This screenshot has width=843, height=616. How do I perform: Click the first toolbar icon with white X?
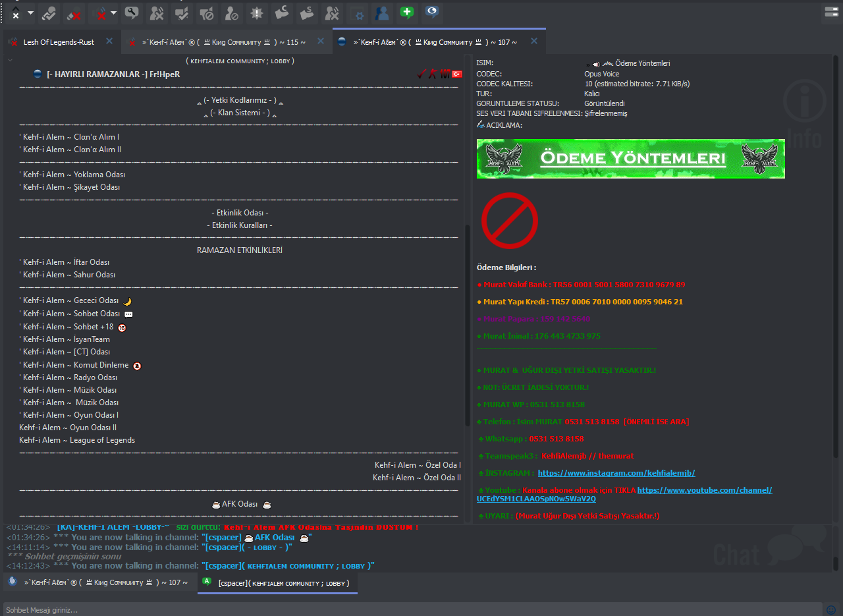coord(15,13)
